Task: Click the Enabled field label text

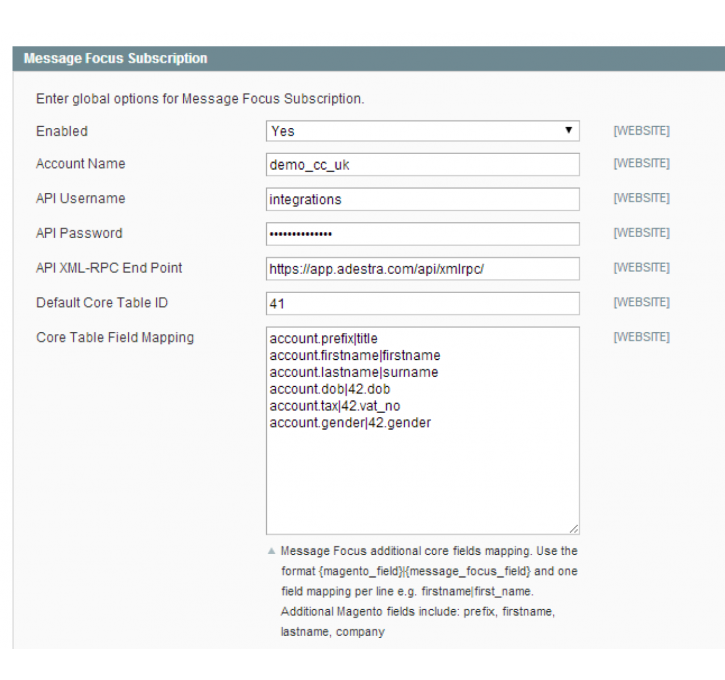Action: (x=62, y=131)
